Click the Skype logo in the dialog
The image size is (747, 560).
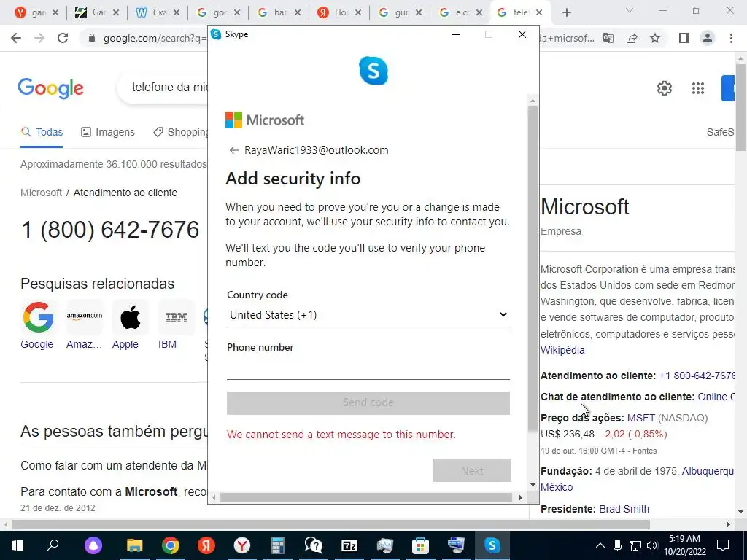click(373, 71)
